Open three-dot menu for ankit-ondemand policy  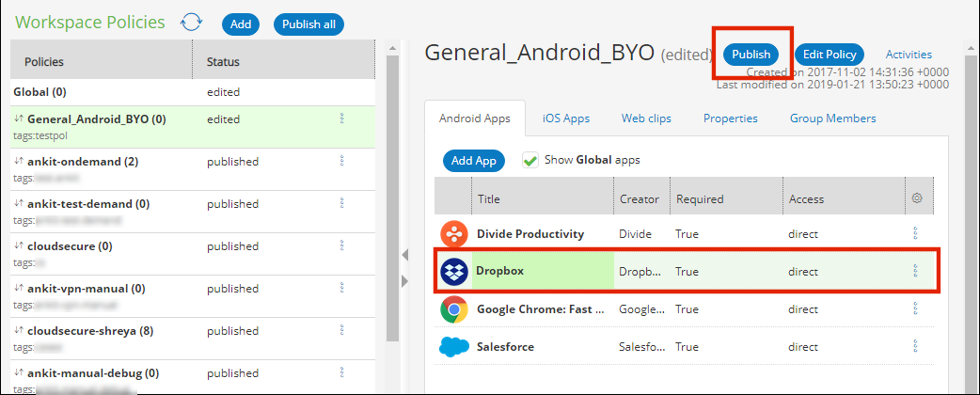pos(341,162)
